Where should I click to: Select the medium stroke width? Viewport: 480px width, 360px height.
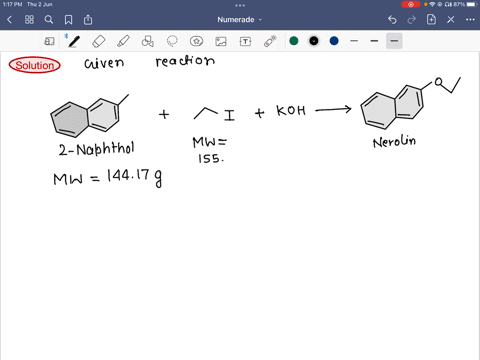pyautogui.click(x=374, y=41)
